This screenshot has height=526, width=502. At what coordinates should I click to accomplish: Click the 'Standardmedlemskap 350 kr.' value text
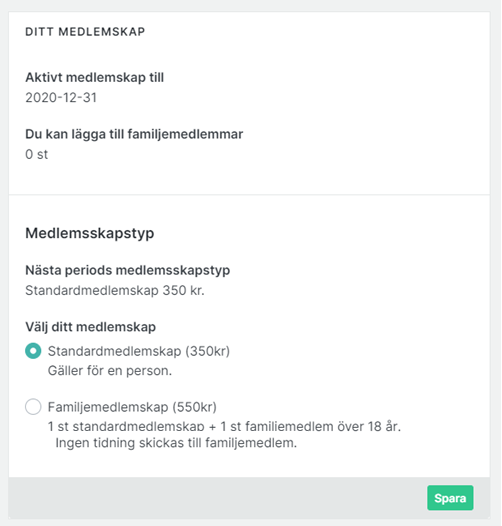(x=115, y=290)
